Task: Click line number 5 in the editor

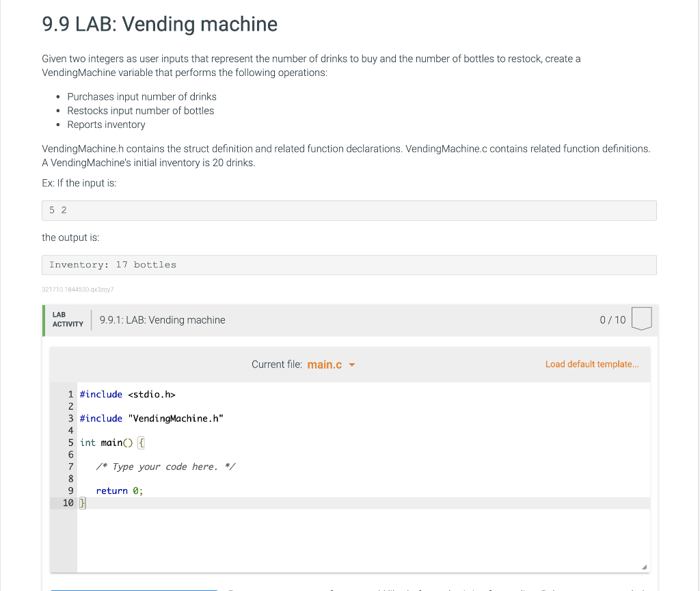Action: (x=70, y=443)
